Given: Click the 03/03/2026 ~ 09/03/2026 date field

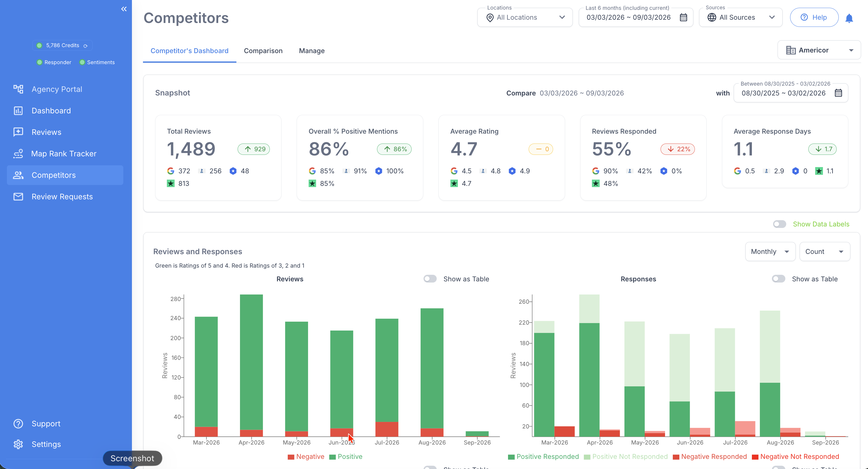Looking at the screenshot, I should 636,18.
